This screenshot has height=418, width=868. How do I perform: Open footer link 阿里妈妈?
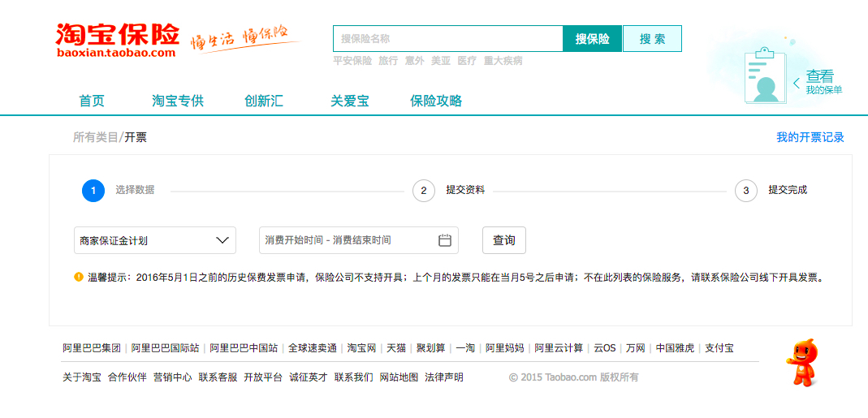[504, 348]
